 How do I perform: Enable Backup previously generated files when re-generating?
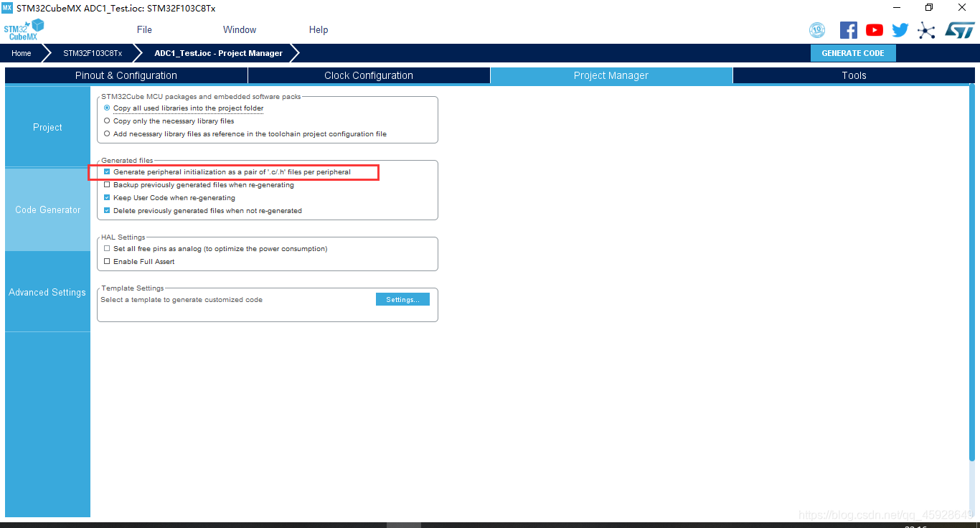coord(107,185)
